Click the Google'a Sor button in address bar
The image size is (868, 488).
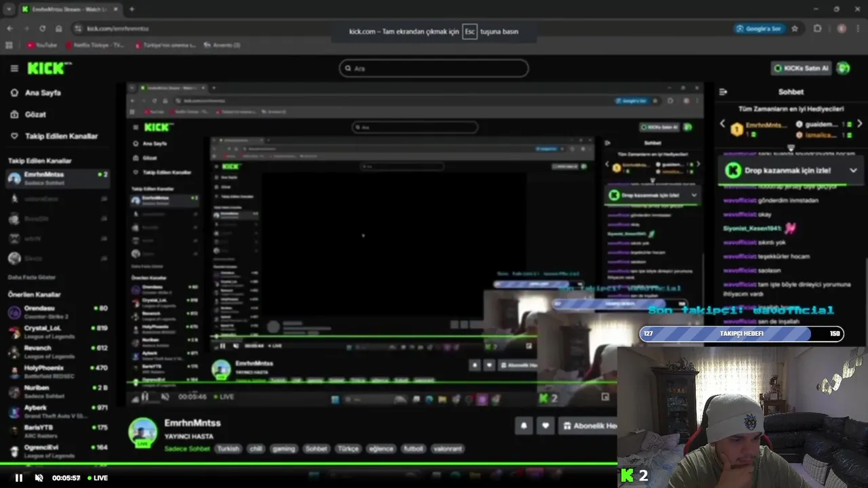pos(759,28)
